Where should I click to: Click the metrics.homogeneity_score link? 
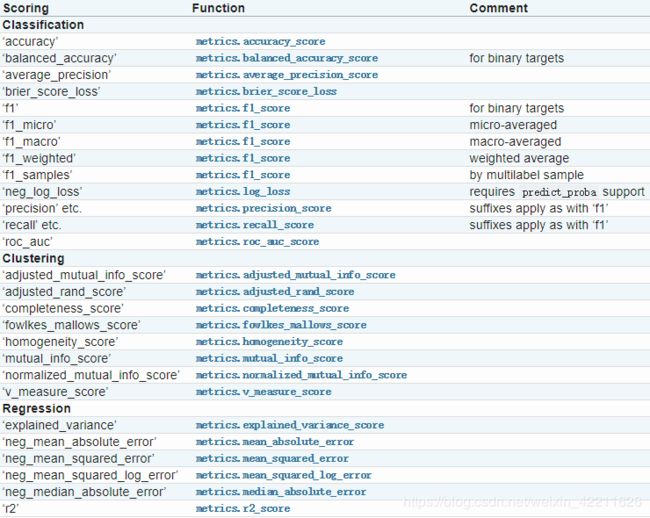tap(269, 342)
